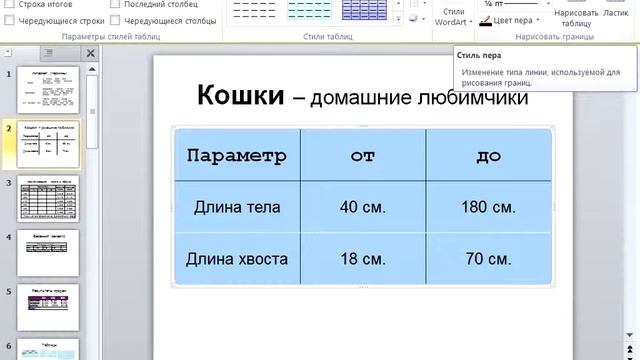Screen dimensions: 640x360
Task: Toggle Чередующиеся столбцы checkbox
Action: [115, 20]
